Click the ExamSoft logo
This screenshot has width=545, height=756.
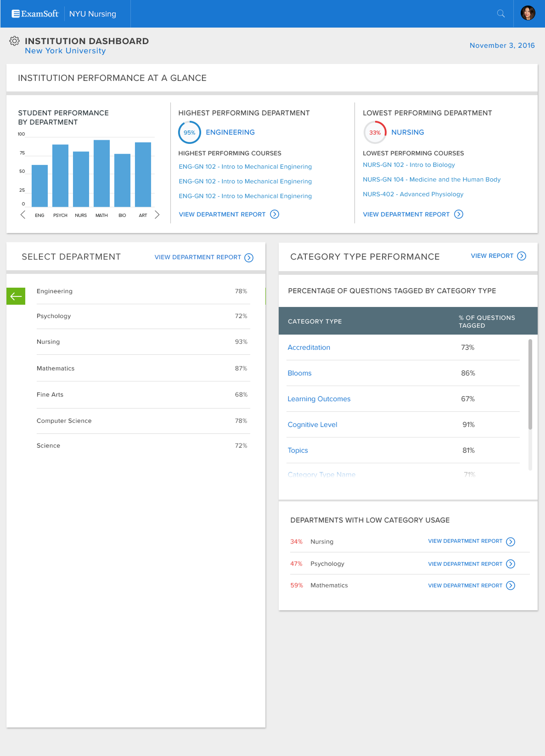[35, 14]
